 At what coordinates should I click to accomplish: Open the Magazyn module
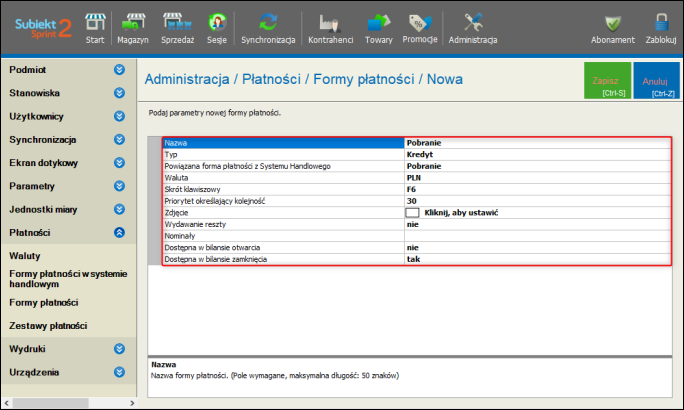pos(132,27)
